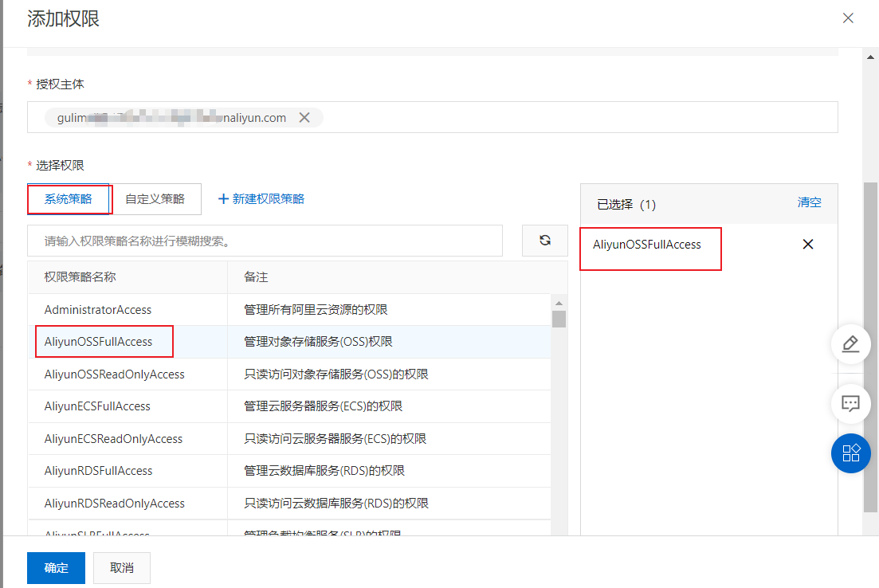Screen dimensions: 879x588
Task: Click 备注 column header
Action: 256,277
